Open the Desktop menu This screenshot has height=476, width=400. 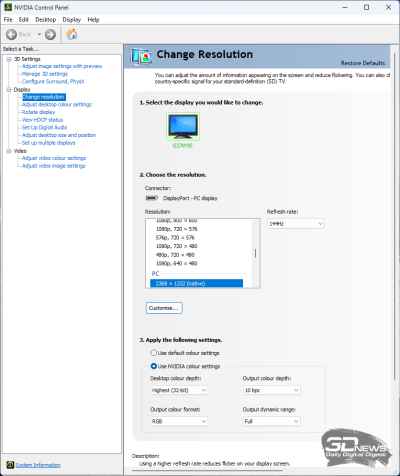coord(46,20)
